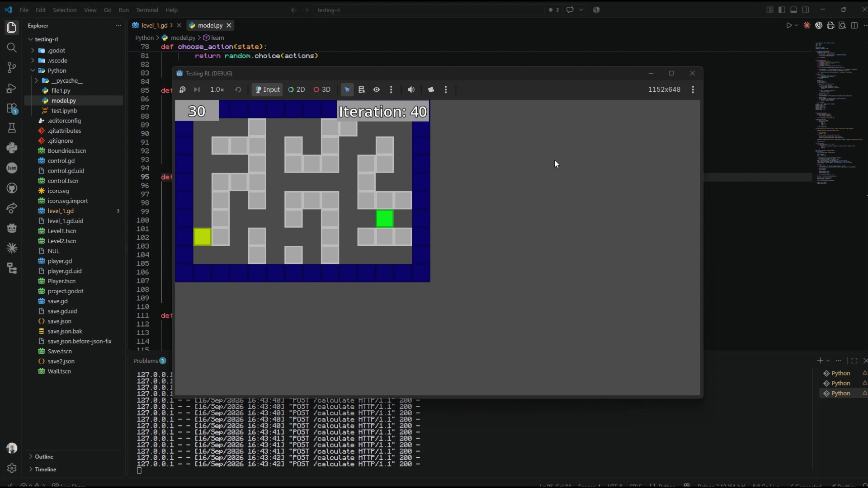868x488 pixels.
Task: Open the Search view in activity bar
Action: point(12,47)
